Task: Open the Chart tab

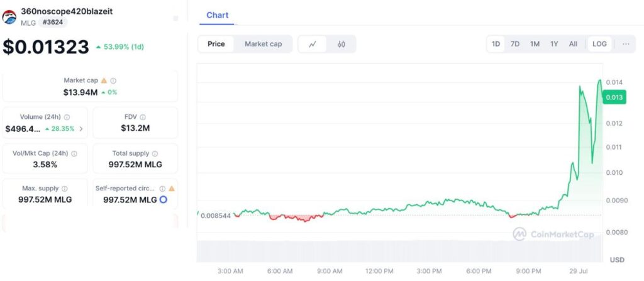Action: [x=218, y=15]
